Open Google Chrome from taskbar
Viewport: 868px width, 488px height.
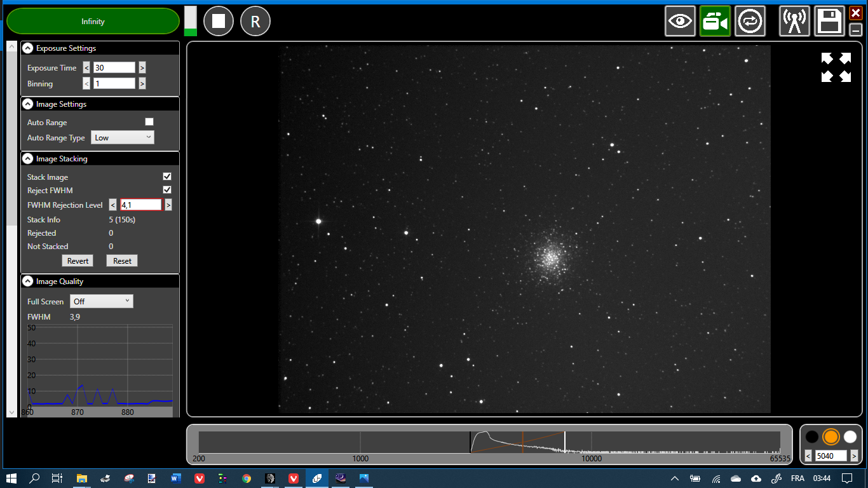tap(247, 478)
